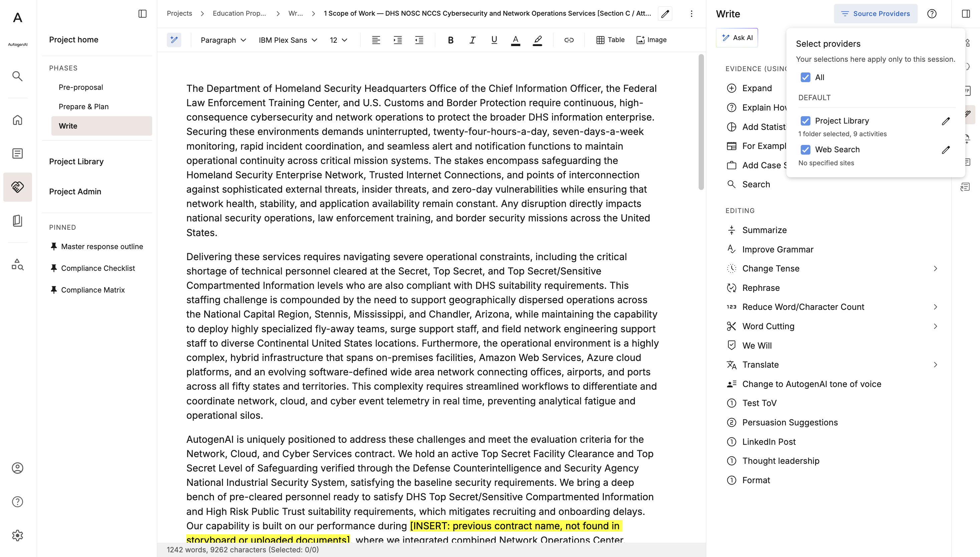The image size is (980, 557).
Task: Insert a hyperlink with link icon
Action: tap(568, 40)
